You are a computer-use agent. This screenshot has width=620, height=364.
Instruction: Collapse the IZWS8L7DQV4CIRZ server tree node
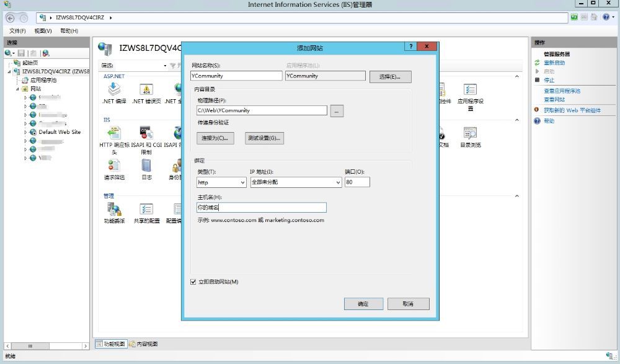pos(9,71)
